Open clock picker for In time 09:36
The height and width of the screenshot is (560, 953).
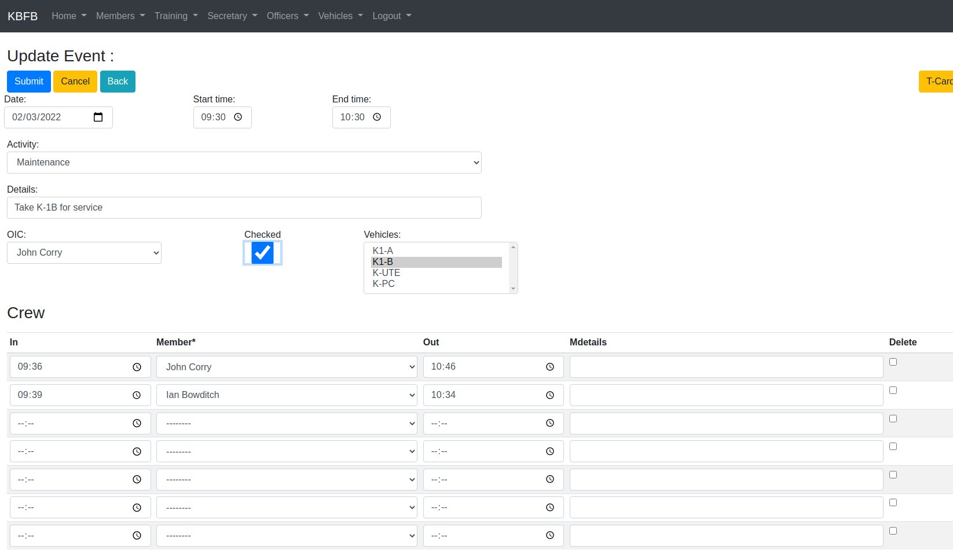(x=137, y=367)
